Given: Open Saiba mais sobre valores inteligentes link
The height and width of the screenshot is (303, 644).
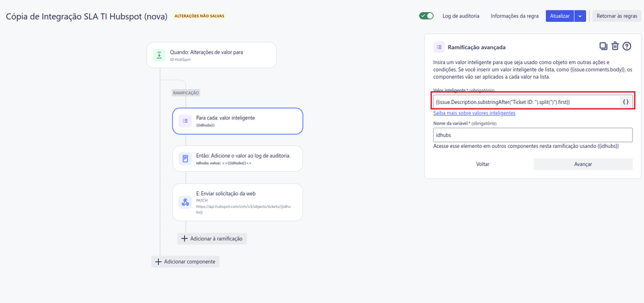Looking at the screenshot, I should [x=474, y=113].
